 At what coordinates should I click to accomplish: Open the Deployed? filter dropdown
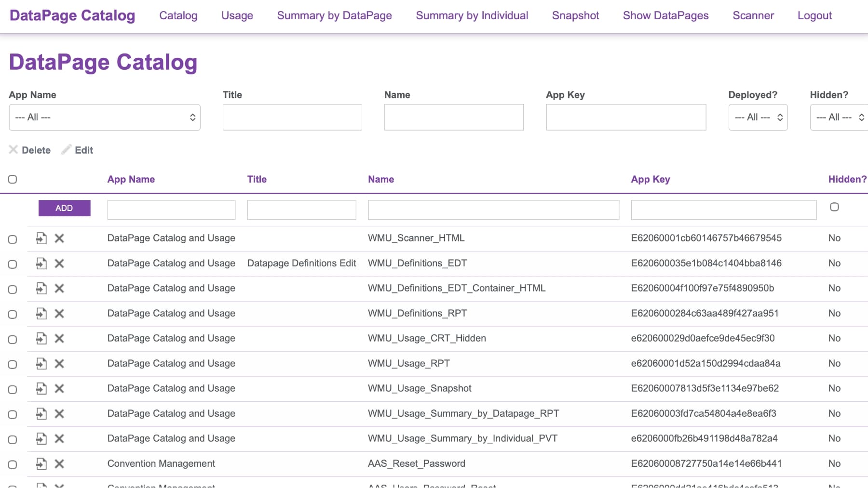758,117
